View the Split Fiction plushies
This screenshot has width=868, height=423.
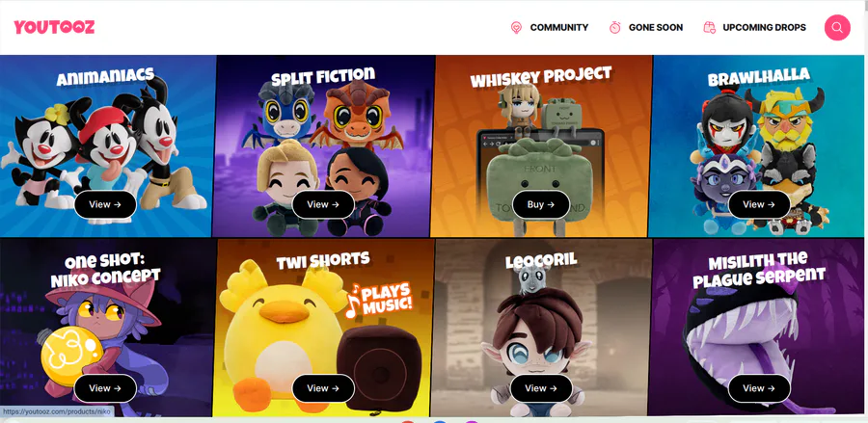click(323, 204)
